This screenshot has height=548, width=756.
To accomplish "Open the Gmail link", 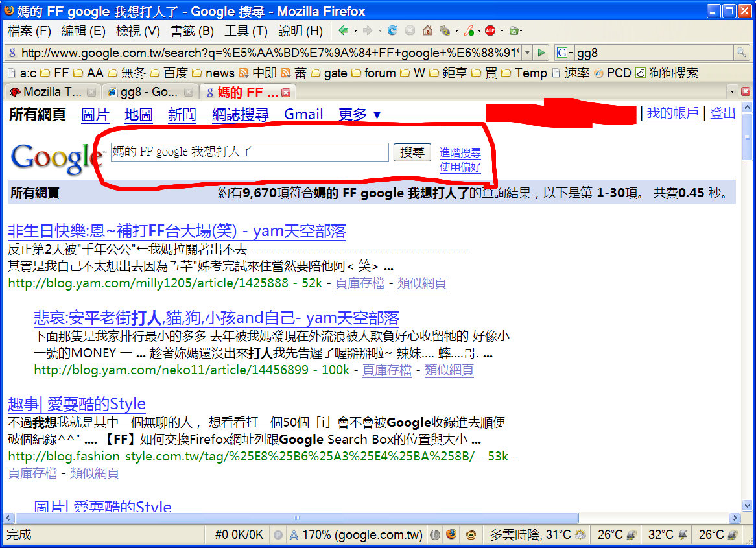I will click(303, 114).
